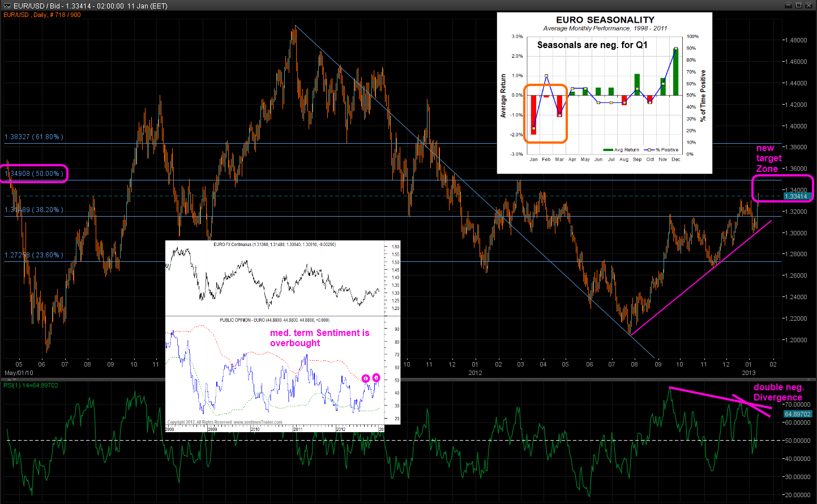Image resolution: width=817 pixels, height=504 pixels.
Task: Click the 1.36000 price axis label
Action: tap(795, 169)
